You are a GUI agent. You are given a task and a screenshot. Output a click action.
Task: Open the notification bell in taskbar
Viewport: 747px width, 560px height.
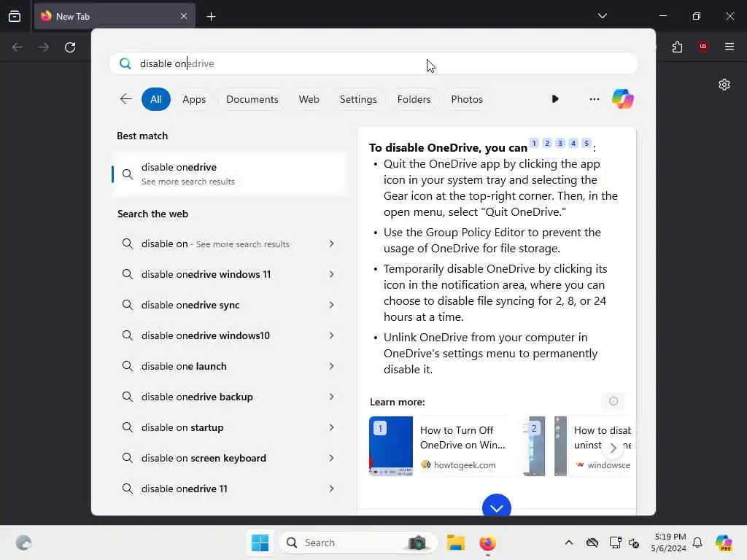(x=697, y=542)
